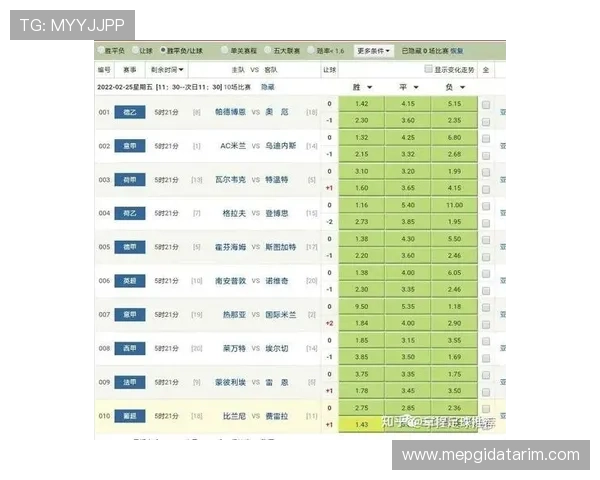The image size is (600, 480).
Task: Click home team 格拉夫 in match 004
Action: point(234,213)
